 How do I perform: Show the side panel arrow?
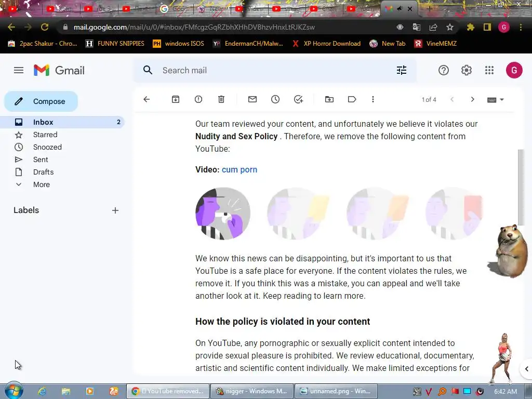pos(526,369)
